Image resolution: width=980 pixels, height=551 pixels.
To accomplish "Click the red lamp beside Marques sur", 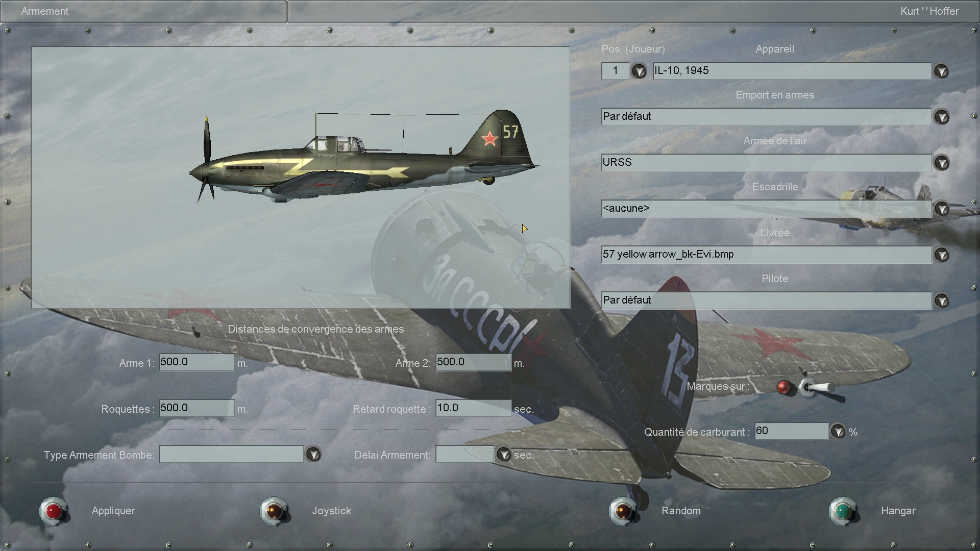I will (783, 387).
